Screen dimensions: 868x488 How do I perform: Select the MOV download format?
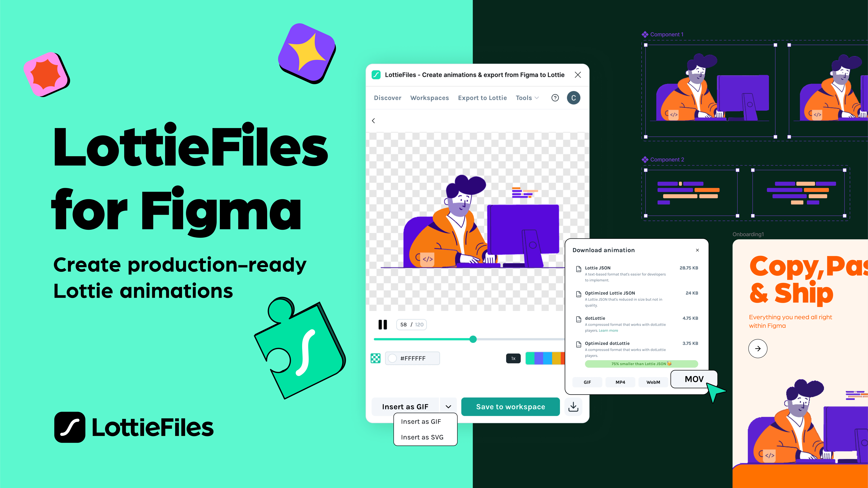693,379
